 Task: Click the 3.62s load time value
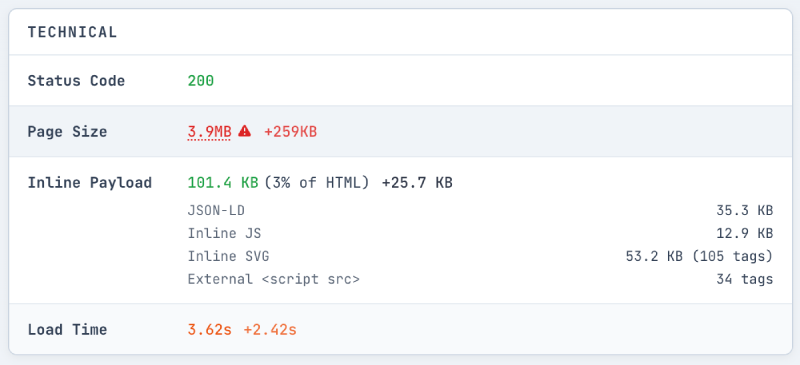click(209, 330)
